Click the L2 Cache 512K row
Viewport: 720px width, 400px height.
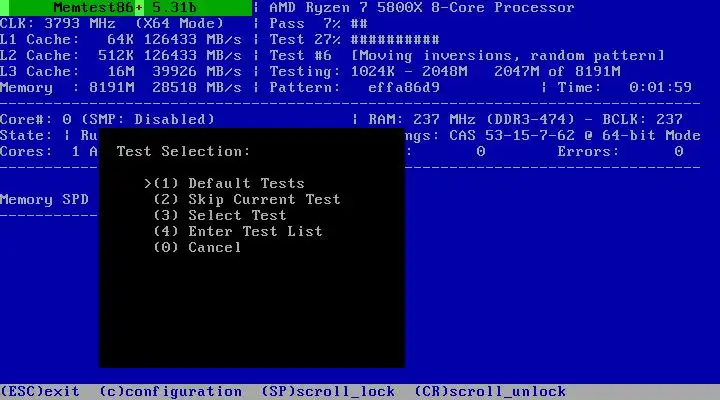[121, 56]
